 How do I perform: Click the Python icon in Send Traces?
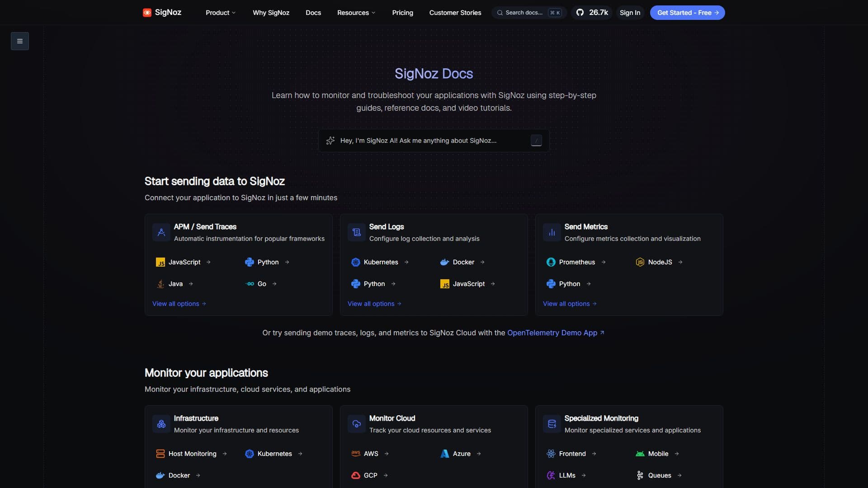(250, 262)
